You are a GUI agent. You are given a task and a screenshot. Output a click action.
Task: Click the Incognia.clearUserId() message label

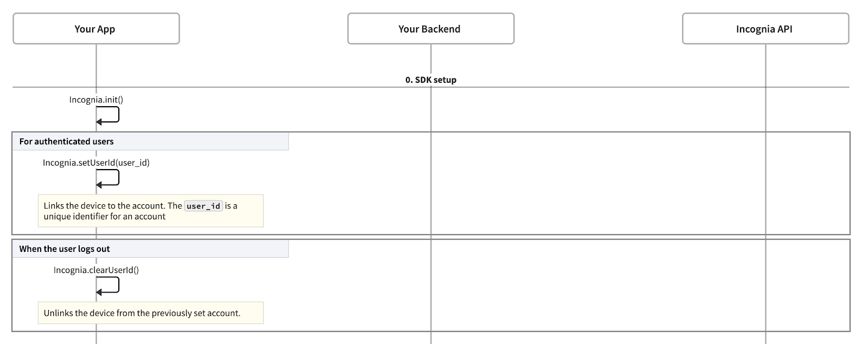point(96,270)
